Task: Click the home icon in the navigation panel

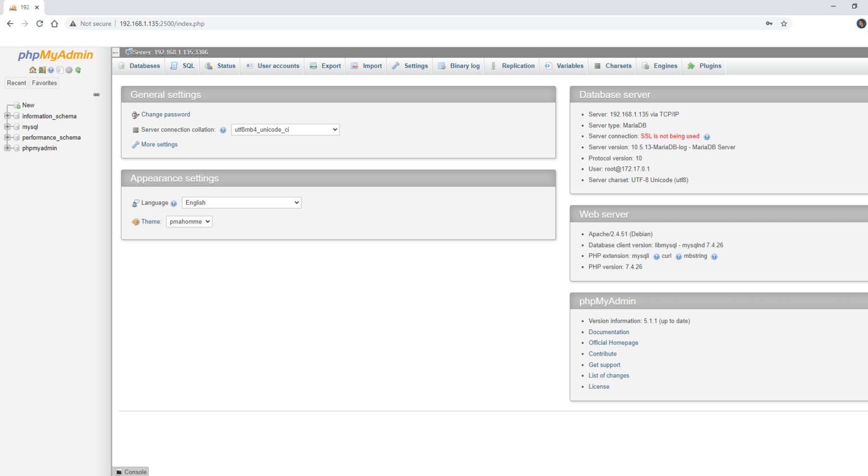Action: pyautogui.click(x=33, y=70)
